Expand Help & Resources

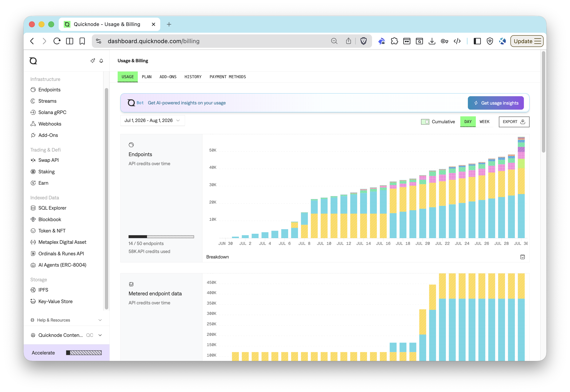tap(66, 320)
